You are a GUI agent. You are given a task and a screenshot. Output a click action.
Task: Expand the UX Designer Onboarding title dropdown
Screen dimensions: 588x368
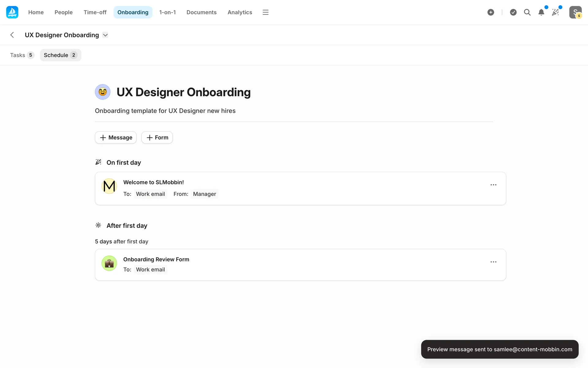tap(105, 35)
